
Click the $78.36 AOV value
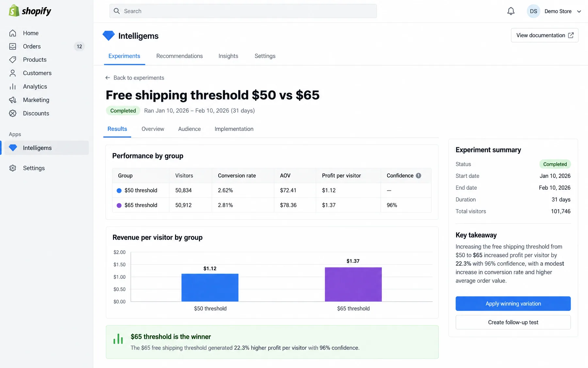[x=288, y=205]
